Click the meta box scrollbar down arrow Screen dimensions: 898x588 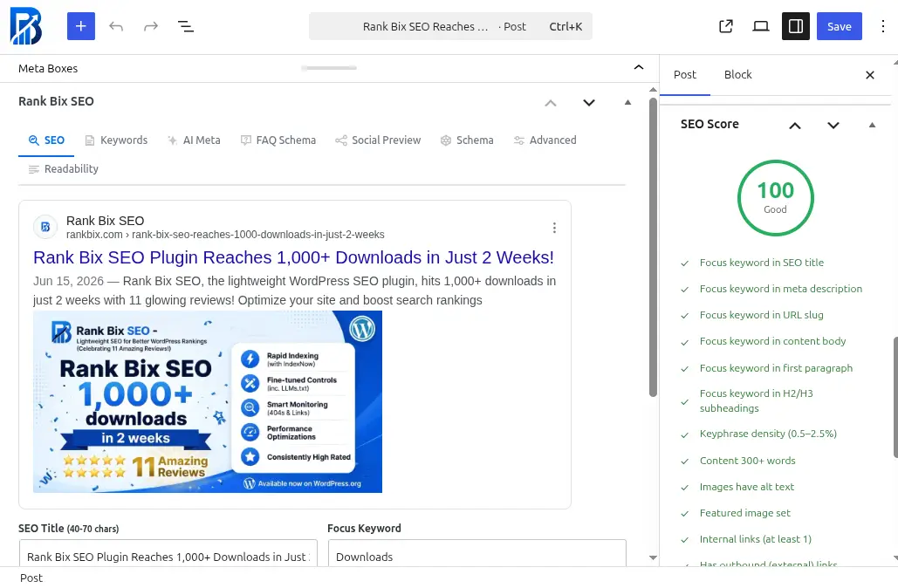(x=653, y=557)
